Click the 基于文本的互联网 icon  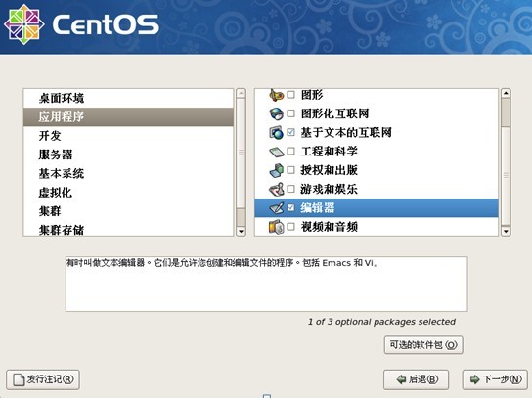(277, 132)
